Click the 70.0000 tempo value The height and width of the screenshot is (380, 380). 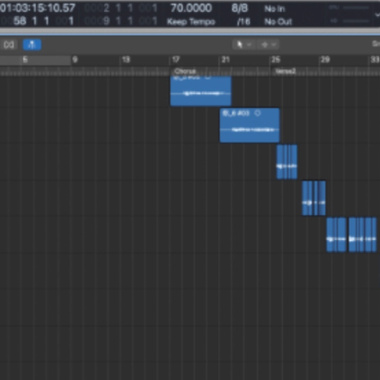191,8
